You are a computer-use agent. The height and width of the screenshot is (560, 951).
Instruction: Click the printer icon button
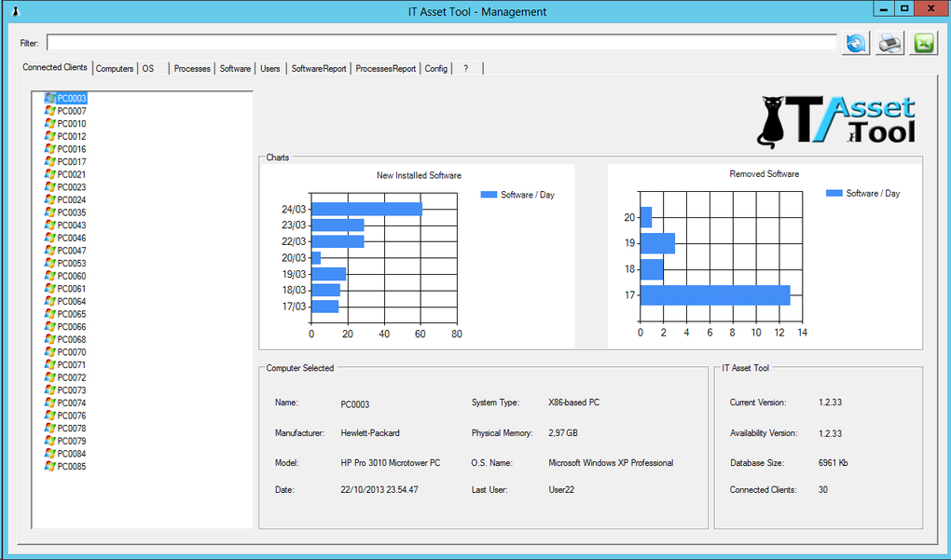point(889,43)
